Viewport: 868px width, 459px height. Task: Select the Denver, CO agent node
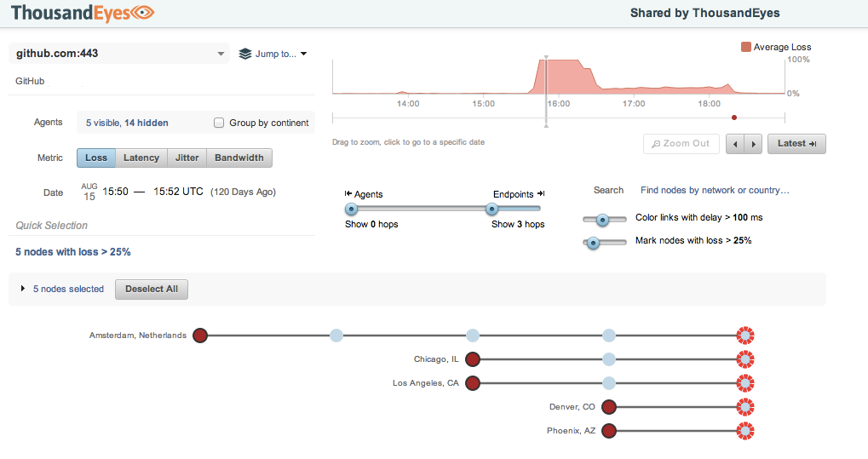point(609,407)
